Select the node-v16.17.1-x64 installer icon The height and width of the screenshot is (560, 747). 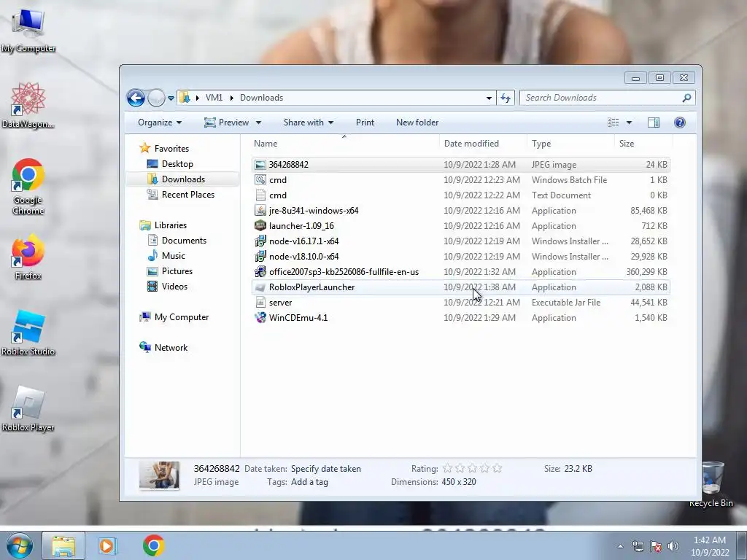(260, 241)
